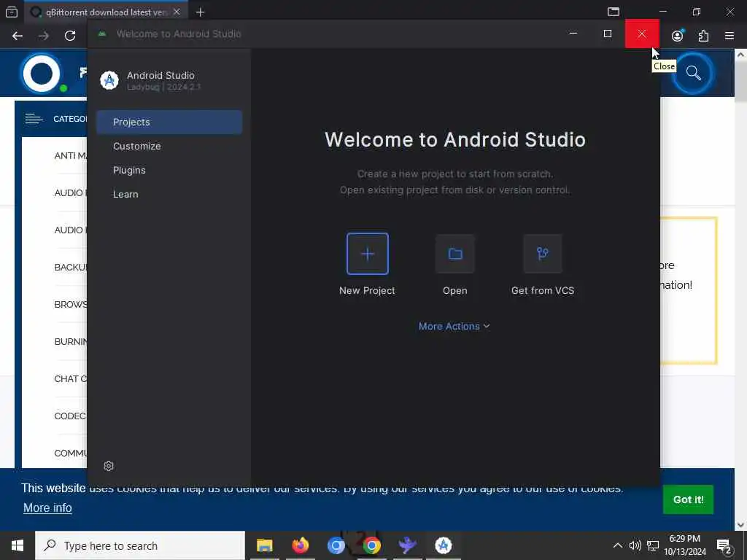The height and width of the screenshot is (560, 747).
Task: Click the Type here to search box
Action: pos(140,545)
